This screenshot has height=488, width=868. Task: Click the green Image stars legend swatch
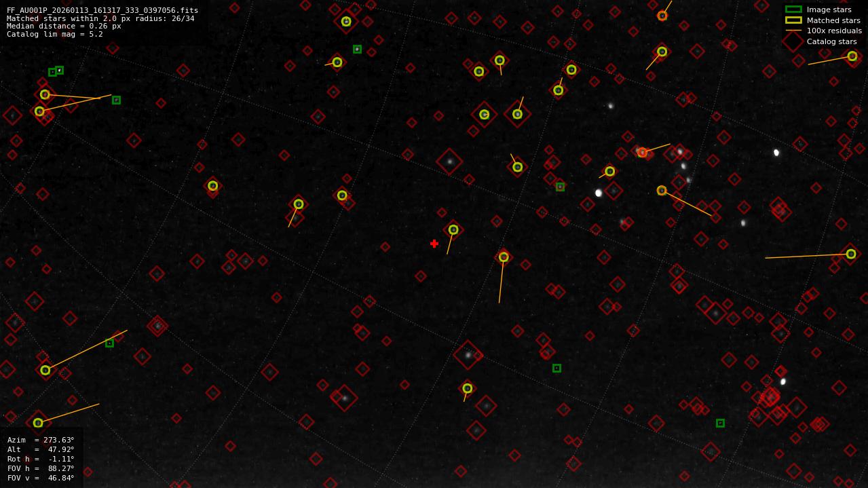pos(793,10)
